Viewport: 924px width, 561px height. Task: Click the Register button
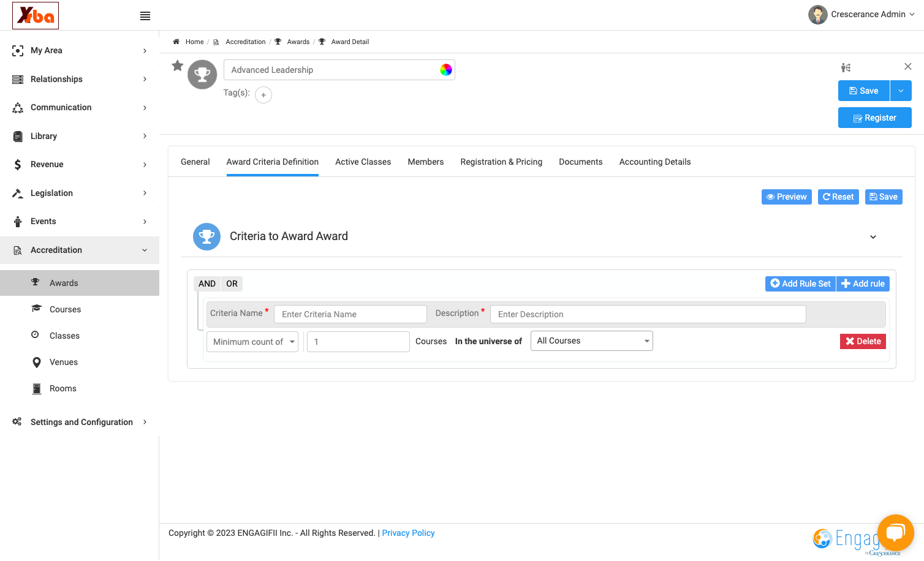(x=875, y=118)
